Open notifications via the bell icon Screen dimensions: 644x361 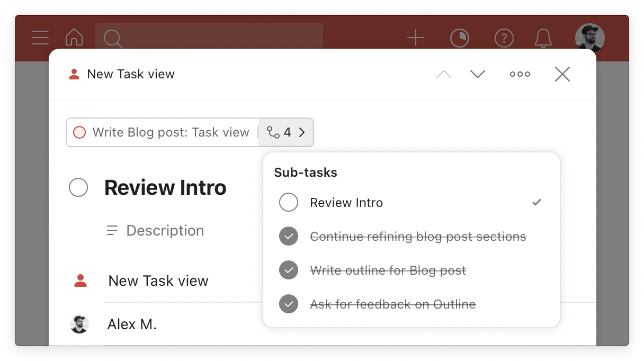[x=543, y=38]
